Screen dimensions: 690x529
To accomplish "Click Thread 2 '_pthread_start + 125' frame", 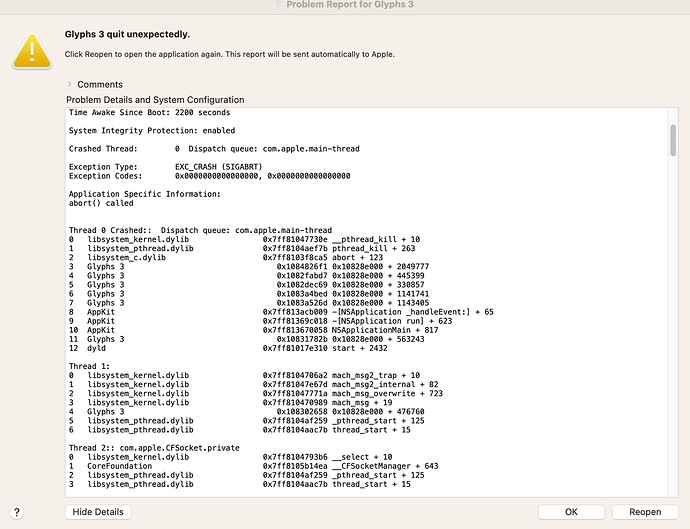I will coord(246,475).
